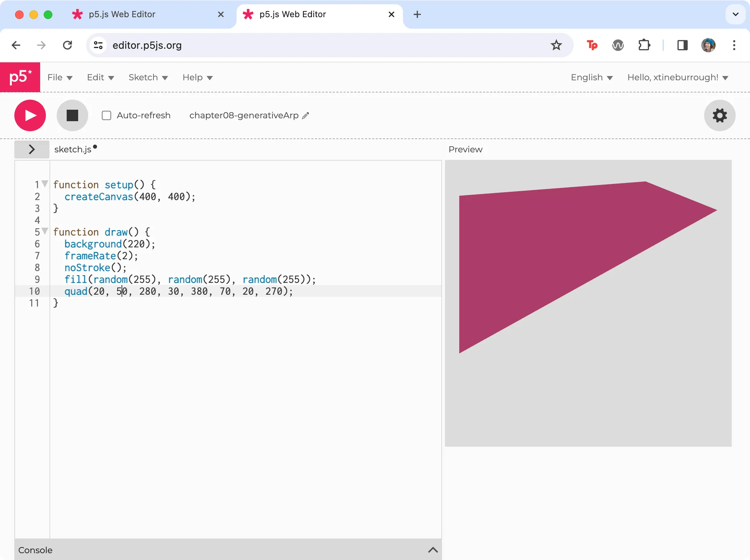Reload the page with refresh icon

point(67,45)
